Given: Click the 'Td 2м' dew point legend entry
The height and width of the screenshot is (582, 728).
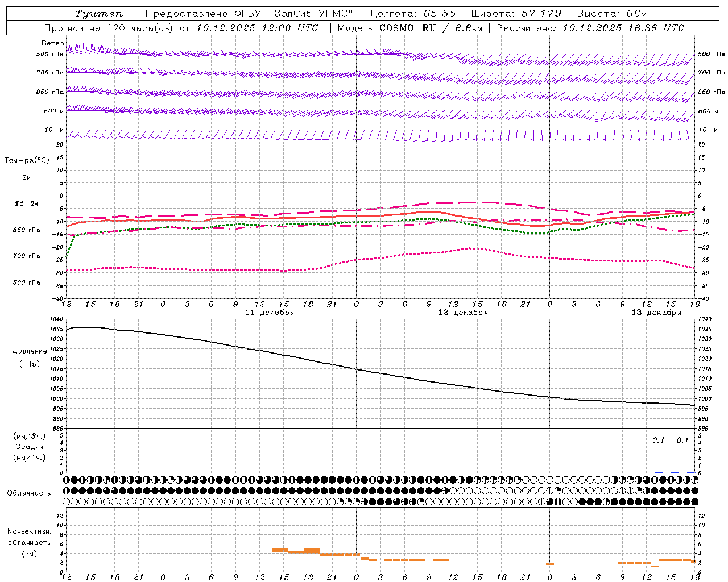Looking at the screenshot, I should click(x=26, y=203).
